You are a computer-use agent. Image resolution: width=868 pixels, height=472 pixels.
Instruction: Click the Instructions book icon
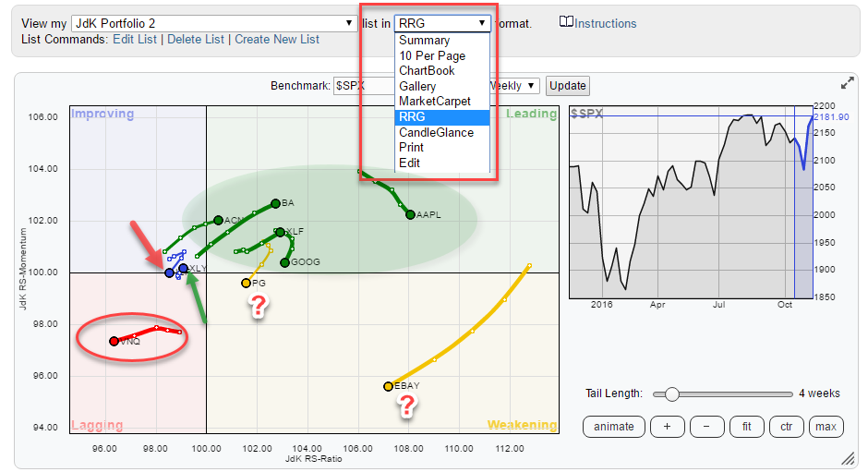566,22
